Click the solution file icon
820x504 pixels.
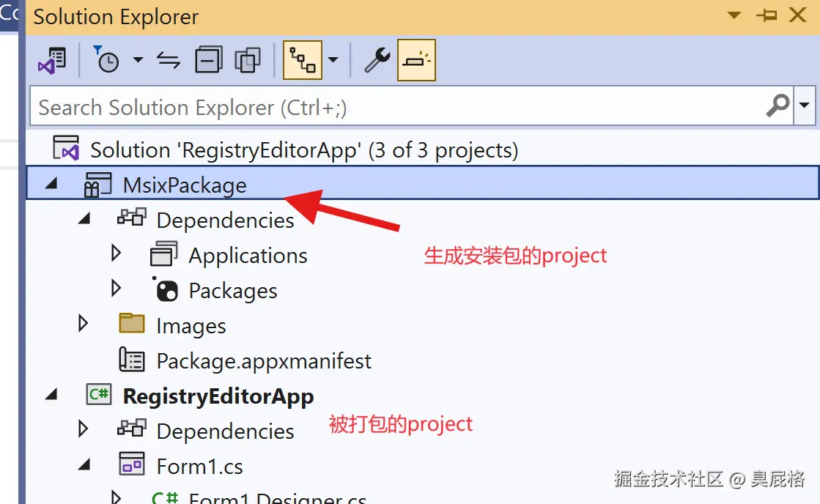pos(66,148)
